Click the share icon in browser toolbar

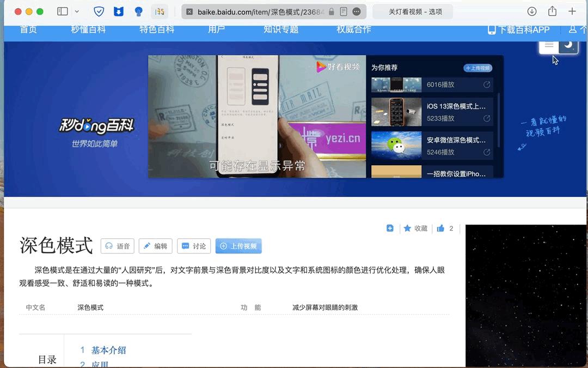(552, 11)
